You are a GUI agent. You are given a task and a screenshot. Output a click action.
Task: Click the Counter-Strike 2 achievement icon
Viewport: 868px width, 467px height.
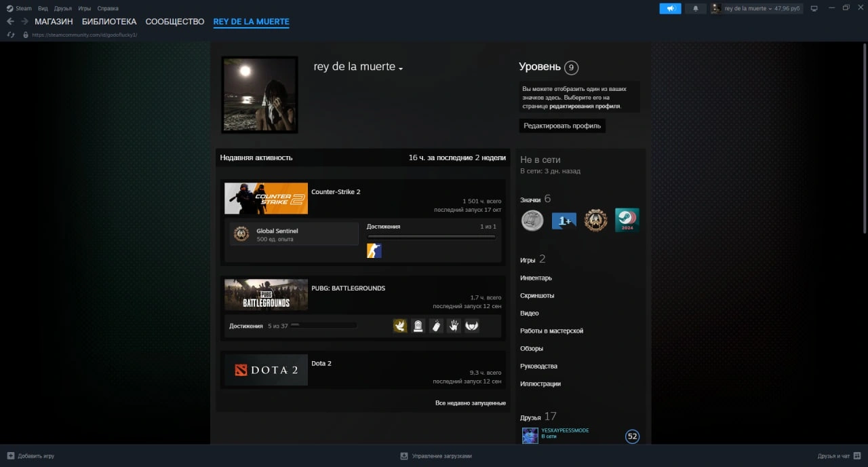[374, 251]
